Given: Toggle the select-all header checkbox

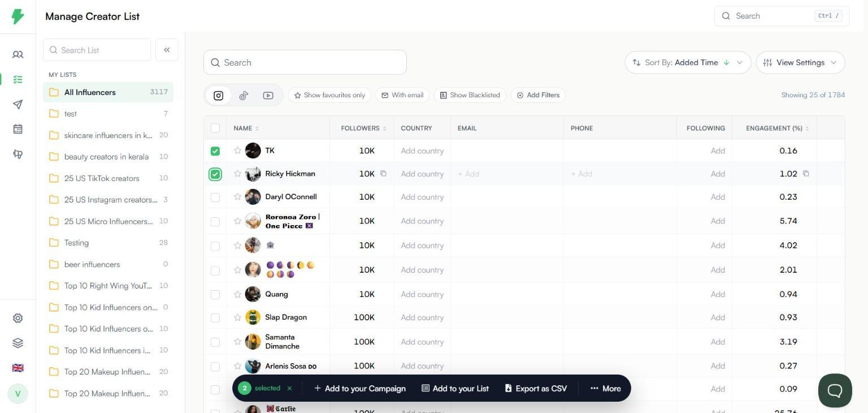Looking at the screenshot, I should [215, 128].
